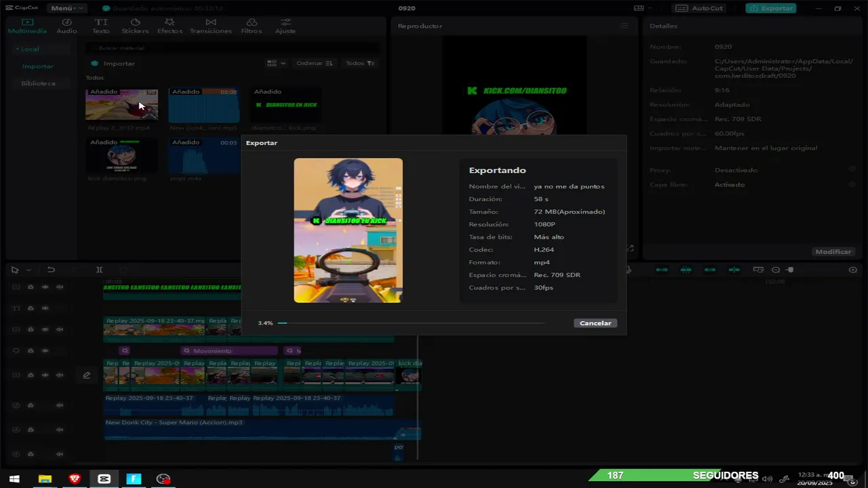Click the fullscreen icon in player corner
868x488 pixels.
pyautogui.click(x=631, y=249)
